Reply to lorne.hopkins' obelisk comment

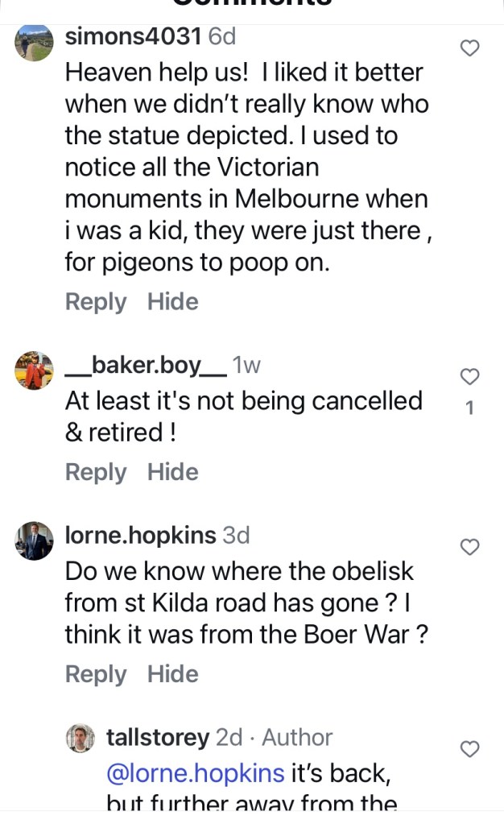(x=96, y=674)
